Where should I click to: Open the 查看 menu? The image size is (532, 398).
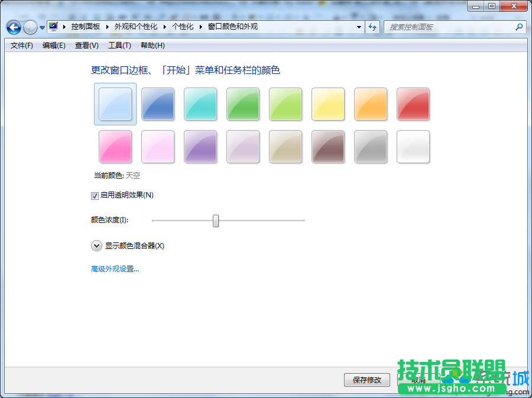[86, 46]
